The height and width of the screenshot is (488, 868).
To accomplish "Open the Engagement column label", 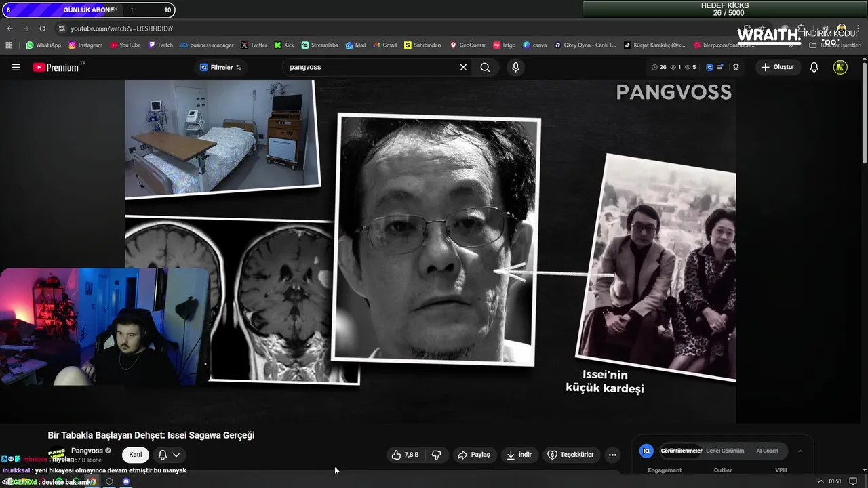I will tap(665, 470).
